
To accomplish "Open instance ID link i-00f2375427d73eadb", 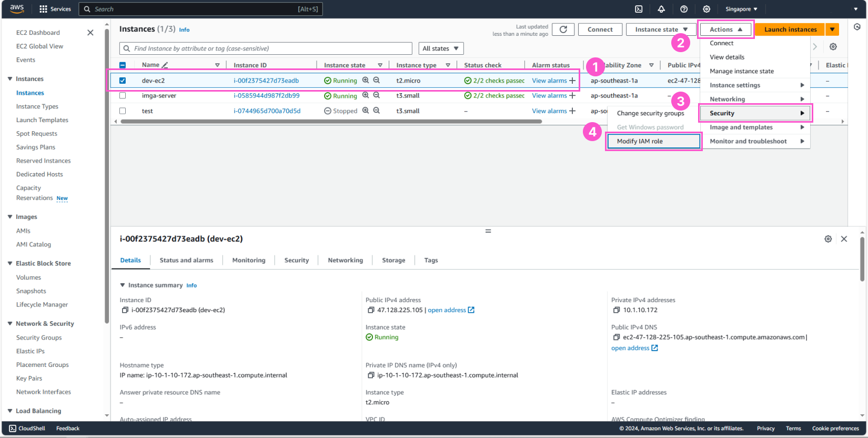I will [266, 81].
